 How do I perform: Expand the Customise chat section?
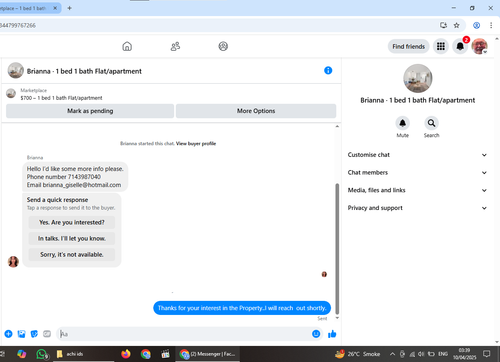[x=417, y=155]
